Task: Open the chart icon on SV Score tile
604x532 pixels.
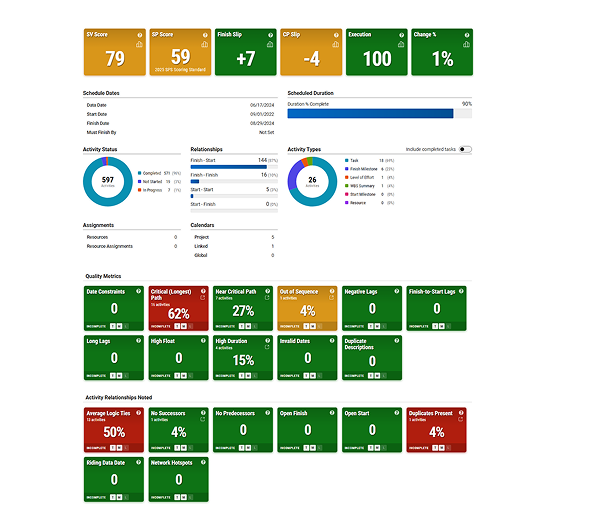Action: pos(139,45)
